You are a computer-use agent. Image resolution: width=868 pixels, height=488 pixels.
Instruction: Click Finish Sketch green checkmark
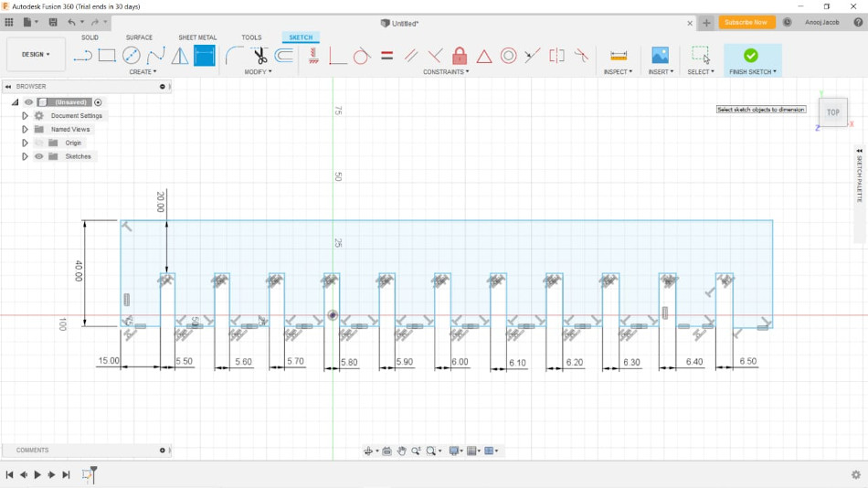pyautogui.click(x=751, y=56)
